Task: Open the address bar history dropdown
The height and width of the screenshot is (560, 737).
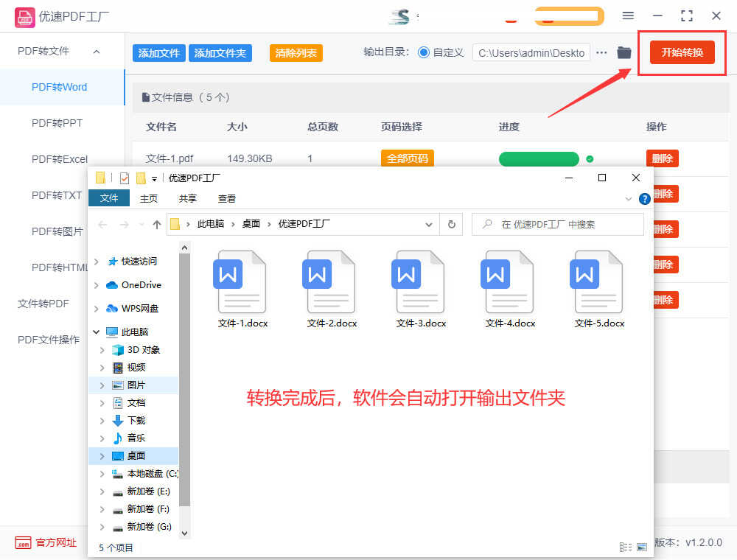Action: pyautogui.click(x=429, y=225)
